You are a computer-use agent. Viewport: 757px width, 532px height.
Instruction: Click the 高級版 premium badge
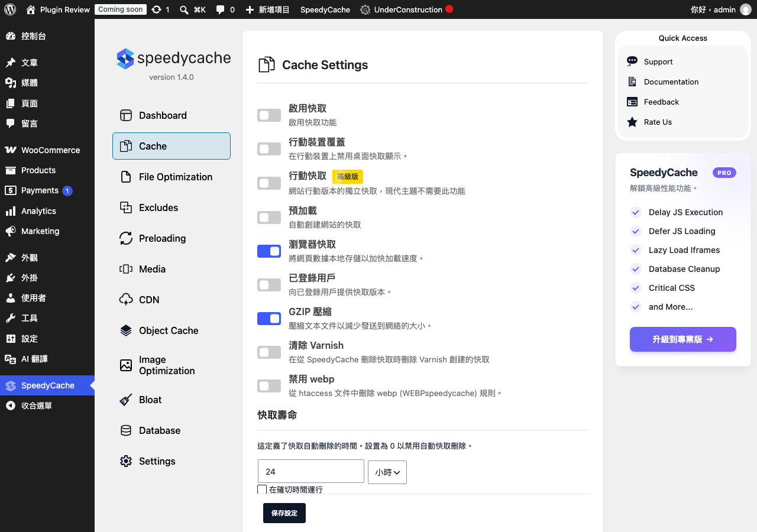coord(348,177)
